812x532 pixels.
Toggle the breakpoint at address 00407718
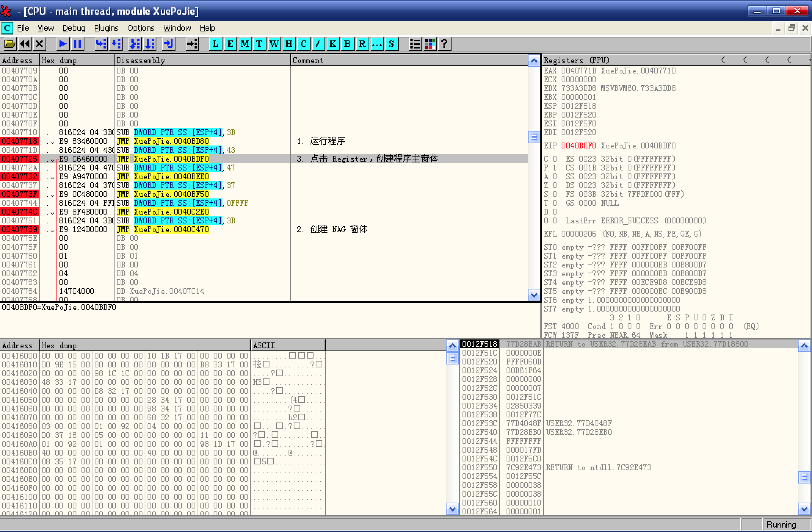tap(19, 141)
